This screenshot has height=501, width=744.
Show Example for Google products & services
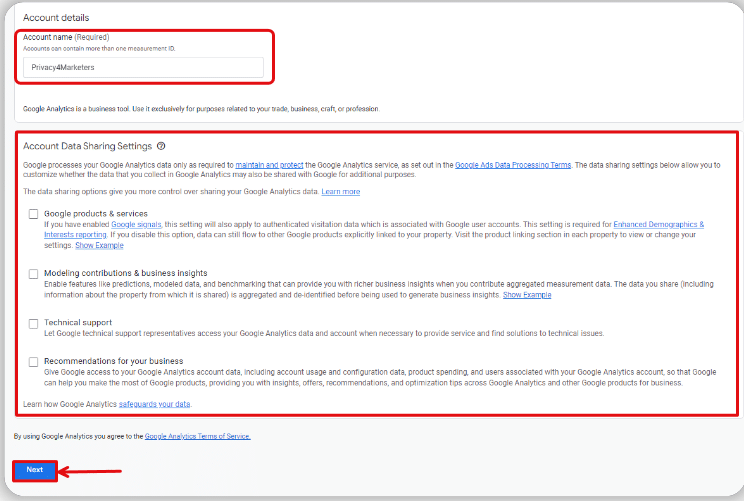pyautogui.click(x=99, y=245)
